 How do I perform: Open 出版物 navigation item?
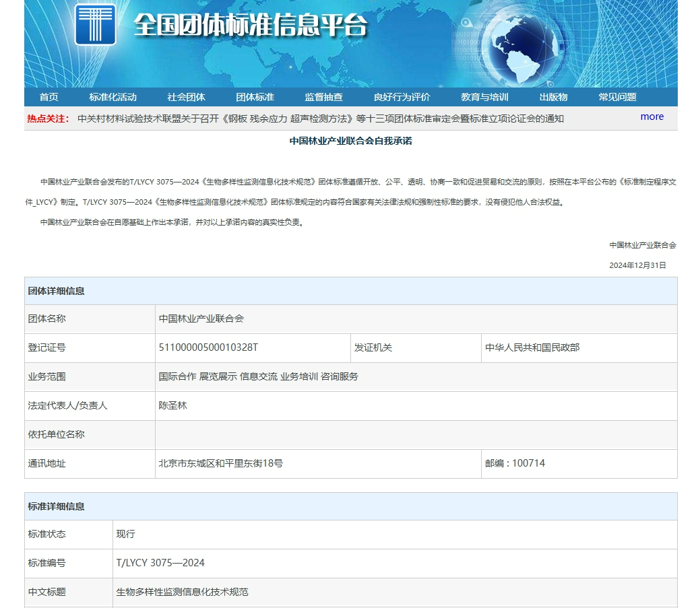coord(553,97)
